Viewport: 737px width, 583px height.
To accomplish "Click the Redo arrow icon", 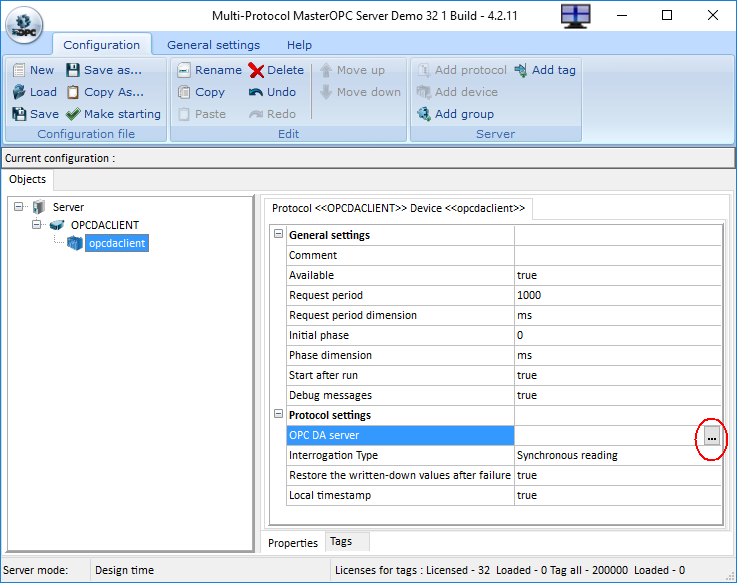I will tap(256, 114).
